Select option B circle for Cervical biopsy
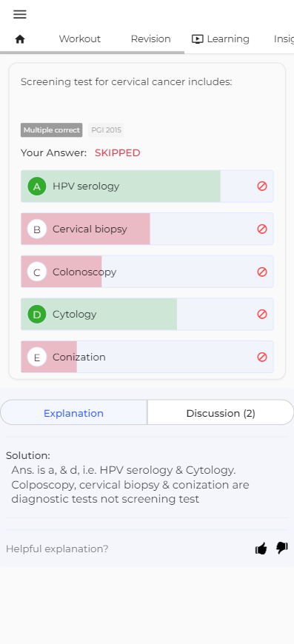This screenshot has height=644, width=294. tap(37, 229)
